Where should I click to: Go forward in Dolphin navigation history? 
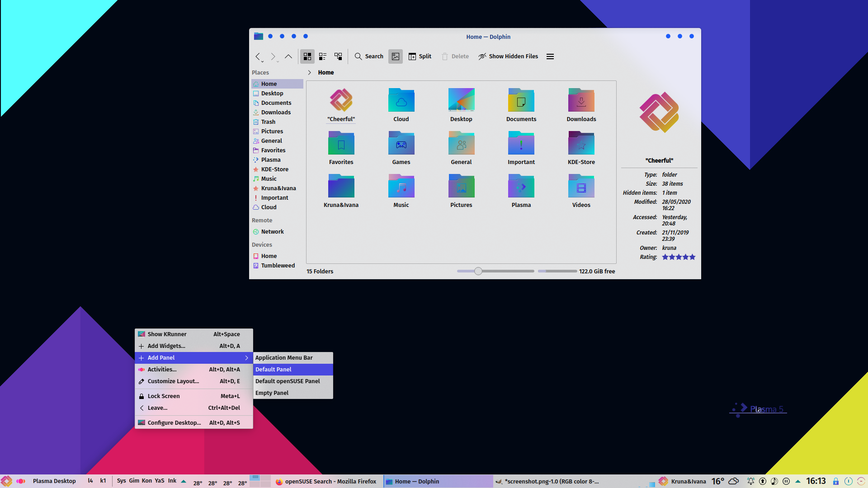[273, 56]
